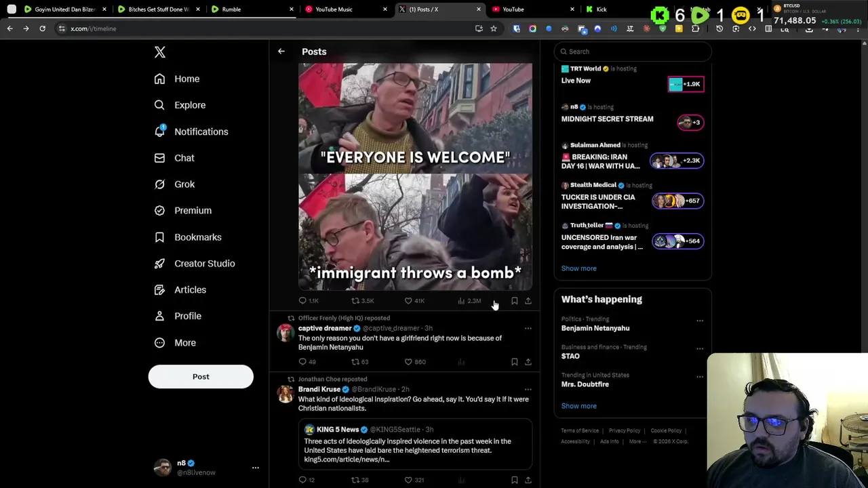
Task: Expand the More menu in sidebar
Action: (175, 343)
